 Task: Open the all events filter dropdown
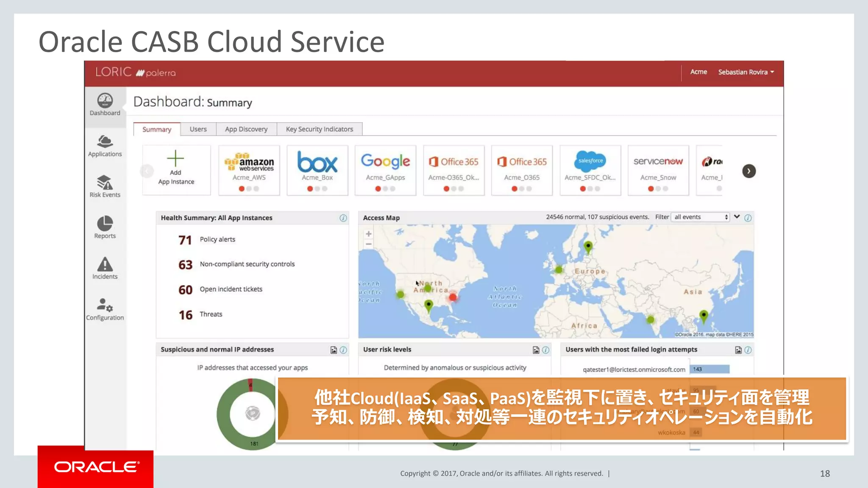coord(701,217)
